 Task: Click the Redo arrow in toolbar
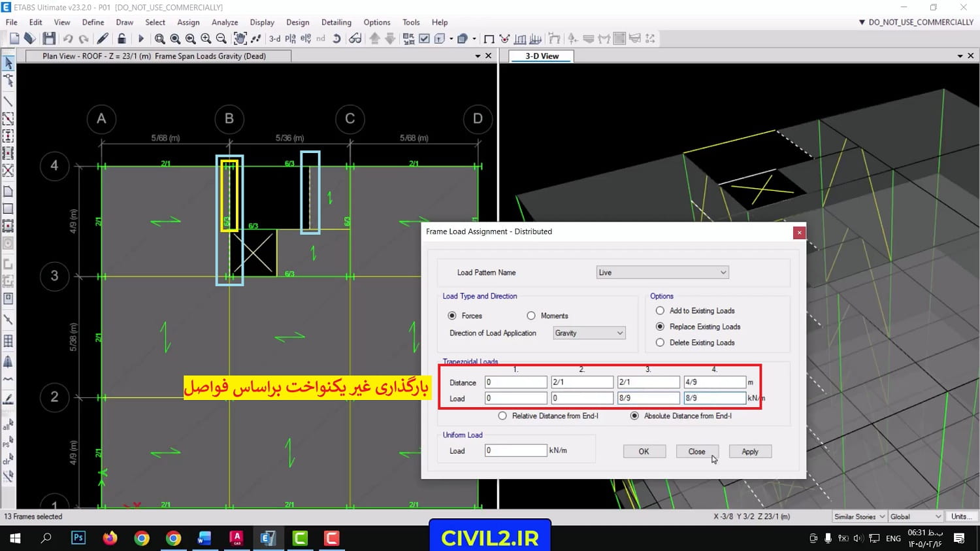pyautogui.click(x=84, y=39)
